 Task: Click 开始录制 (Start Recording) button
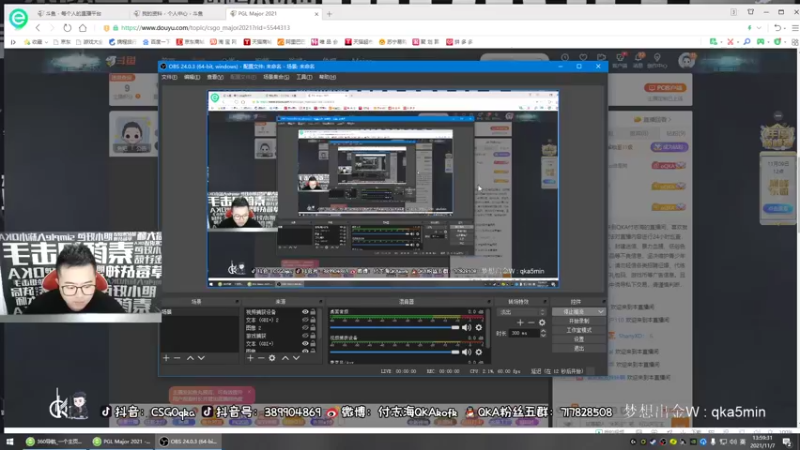578,321
